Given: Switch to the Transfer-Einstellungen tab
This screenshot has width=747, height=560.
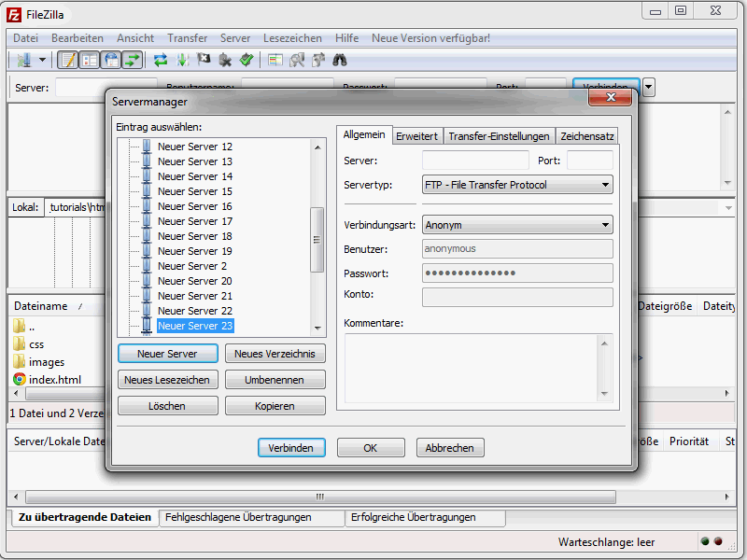Looking at the screenshot, I should 499,136.
